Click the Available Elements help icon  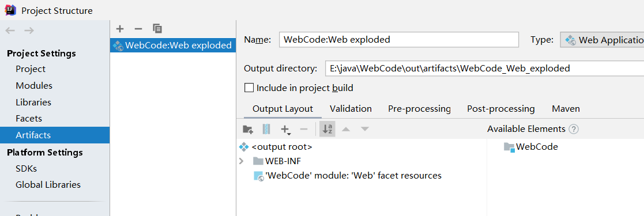click(x=574, y=130)
